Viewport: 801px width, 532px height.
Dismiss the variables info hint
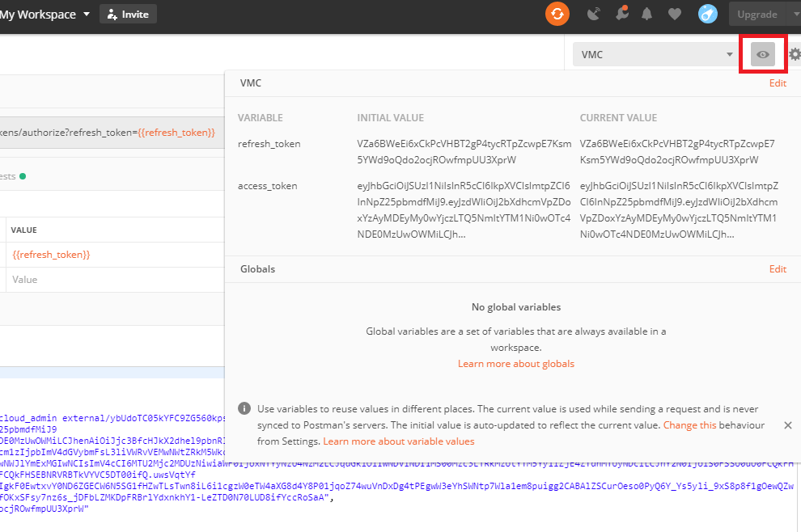[x=788, y=425]
